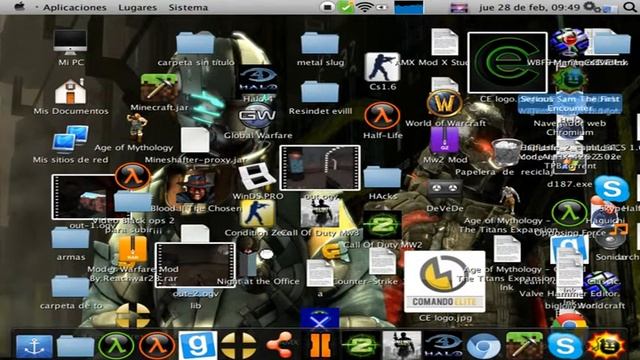Open the CE logo.jpg thumbnail
Viewport: 640px width, 360px height.
tap(444, 282)
